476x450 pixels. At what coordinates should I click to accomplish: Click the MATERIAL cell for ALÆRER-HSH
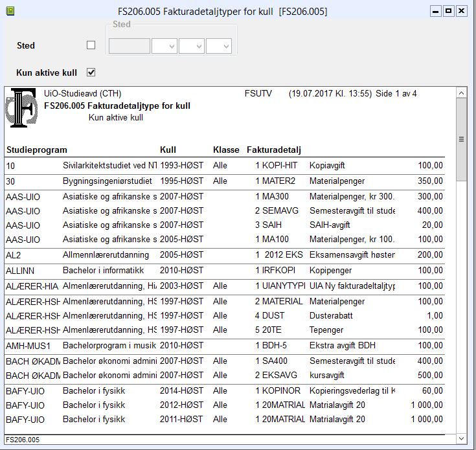[x=282, y=302]
